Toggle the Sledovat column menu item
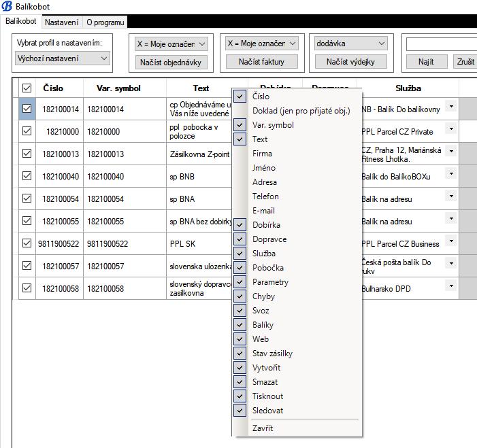This screenshot has width=477, height=448. pos(297,411)
